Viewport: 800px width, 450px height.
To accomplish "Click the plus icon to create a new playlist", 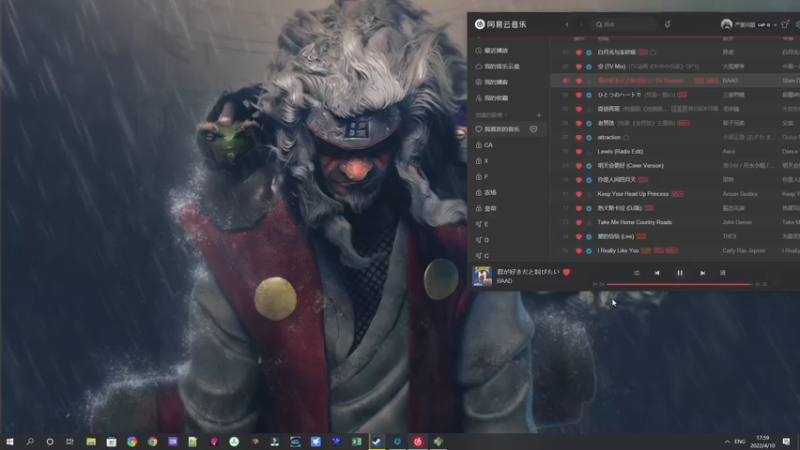I will click(x=539, y=115).
